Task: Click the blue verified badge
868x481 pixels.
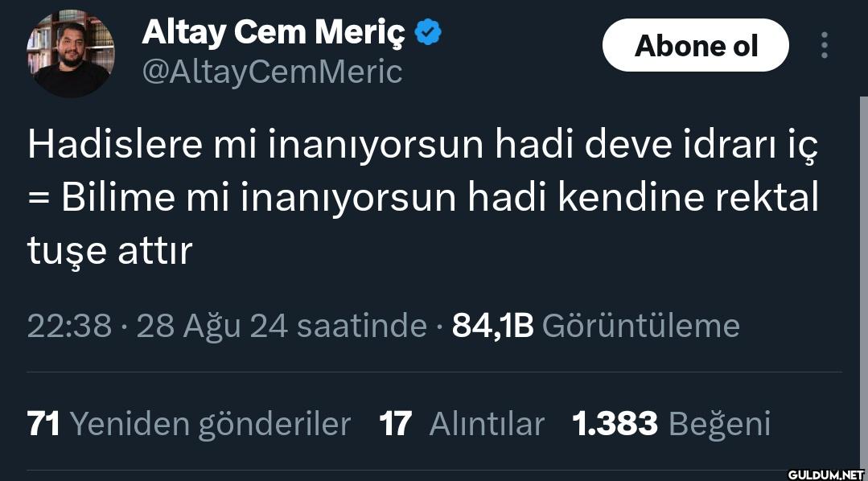Action: click(x=428, y=33)
